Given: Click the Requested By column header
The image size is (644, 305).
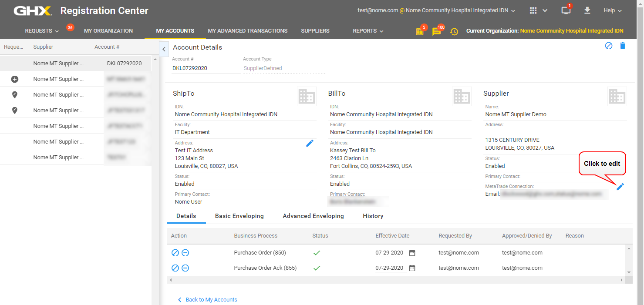Looking at the screenshot, I should point(455,236).
